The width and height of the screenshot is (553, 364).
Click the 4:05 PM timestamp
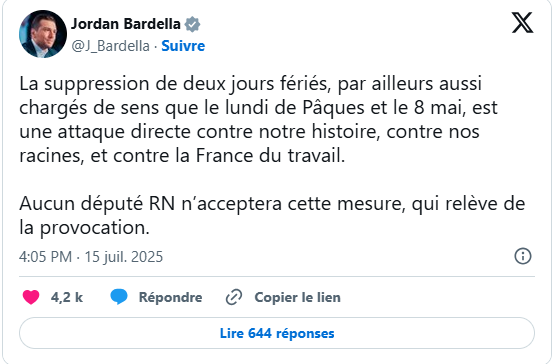point(45,257)
